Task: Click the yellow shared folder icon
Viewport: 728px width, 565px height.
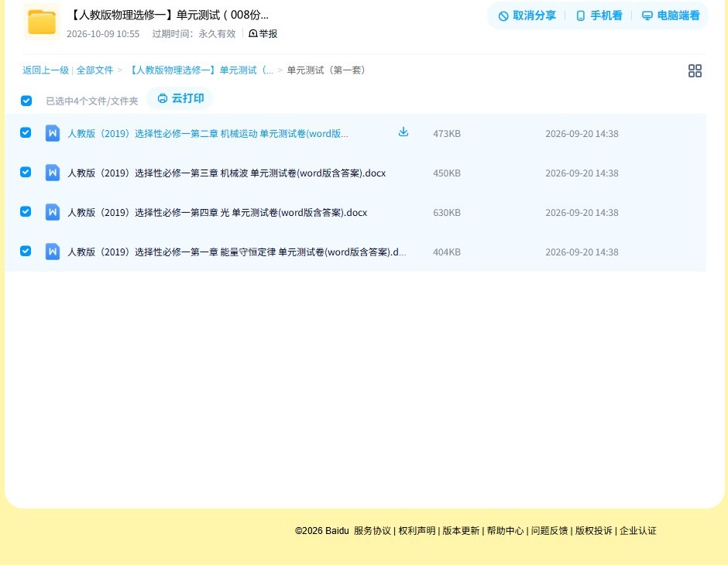Action: tap(42, 22)
